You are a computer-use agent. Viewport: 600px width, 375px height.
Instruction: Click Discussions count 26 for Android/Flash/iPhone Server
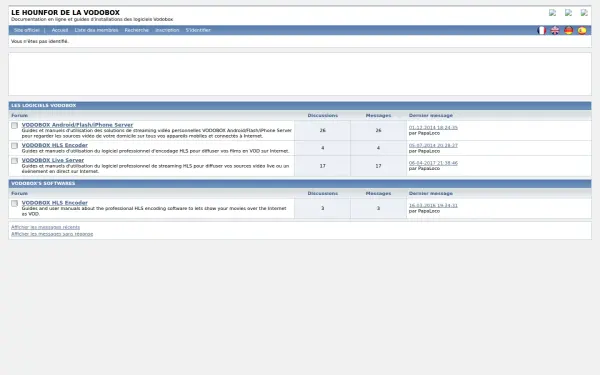pyautogui.click(x=323, y=130)
